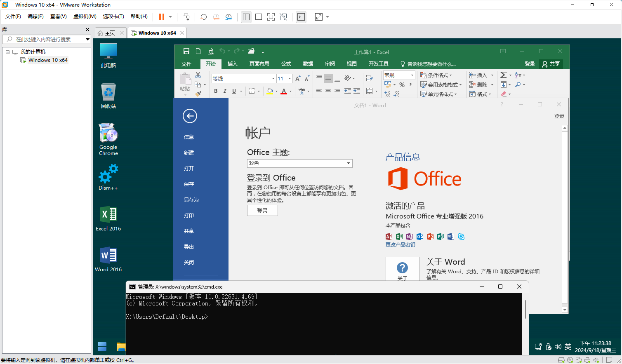Toggle Excel middle align button
Screen dimensions: 622x364
[x=328, y=78]
